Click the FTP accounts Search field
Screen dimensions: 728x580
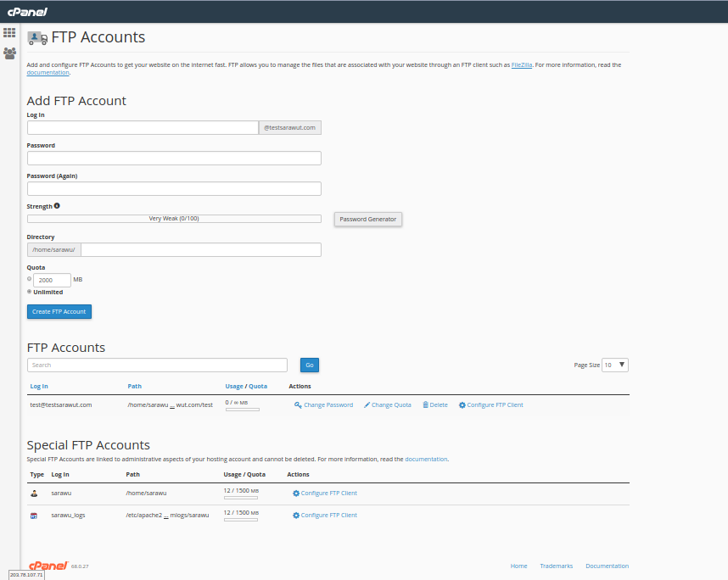click(x=157, y=365)
